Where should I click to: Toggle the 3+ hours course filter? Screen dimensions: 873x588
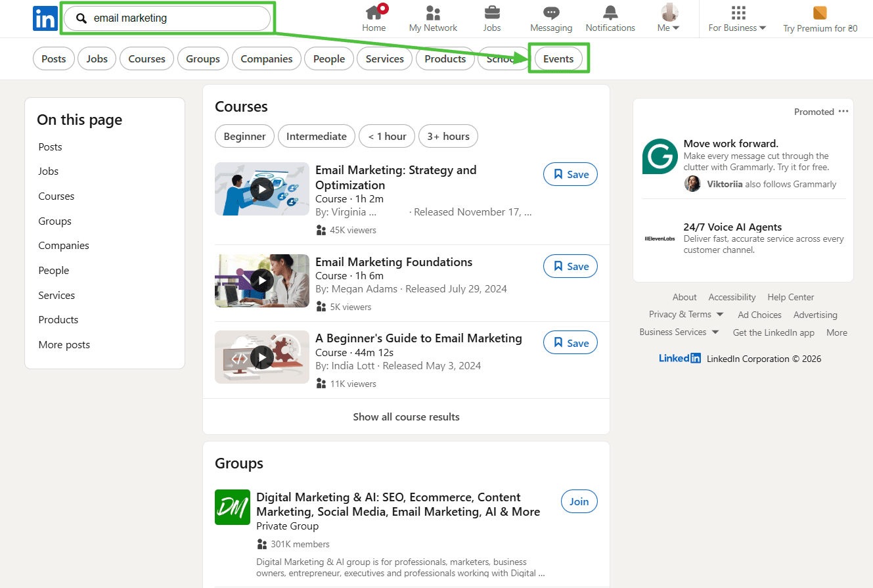448,137
